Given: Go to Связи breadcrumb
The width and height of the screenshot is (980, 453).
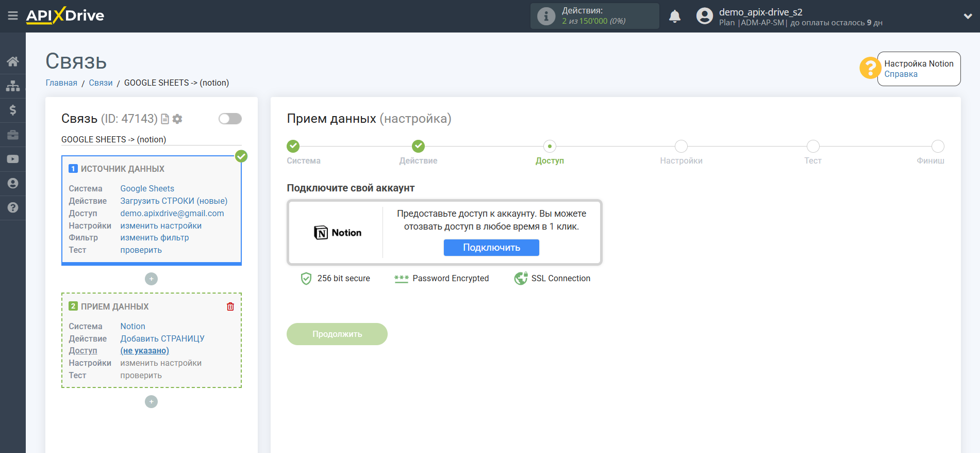Looking at the screenshot, I should 101,83.
